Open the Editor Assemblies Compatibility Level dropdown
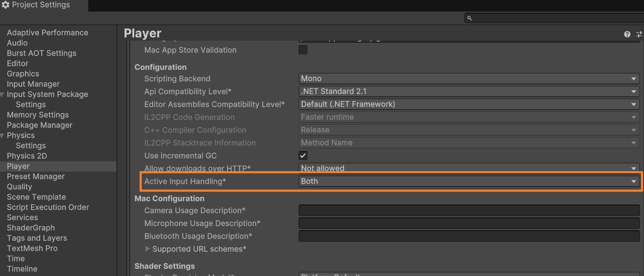 [x=468, y=104]
